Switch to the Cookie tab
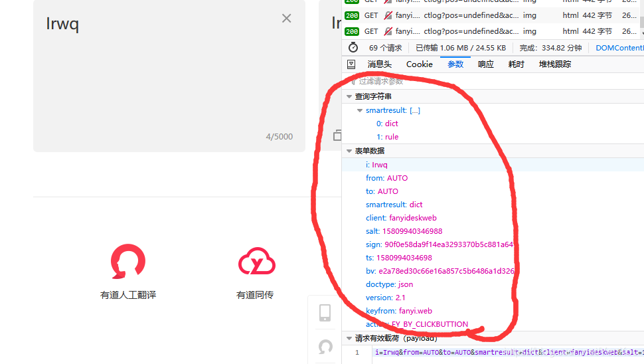644x364 pixels. pos(420,64)
